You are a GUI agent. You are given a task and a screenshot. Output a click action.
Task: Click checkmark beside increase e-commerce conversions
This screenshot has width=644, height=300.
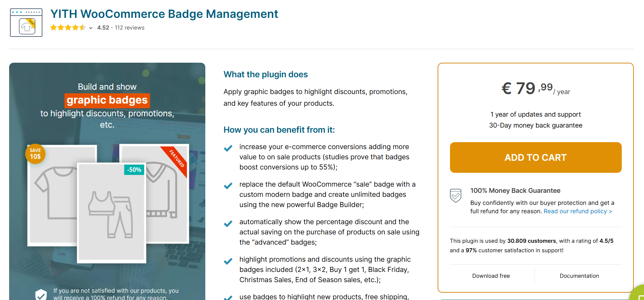[228, 148]
